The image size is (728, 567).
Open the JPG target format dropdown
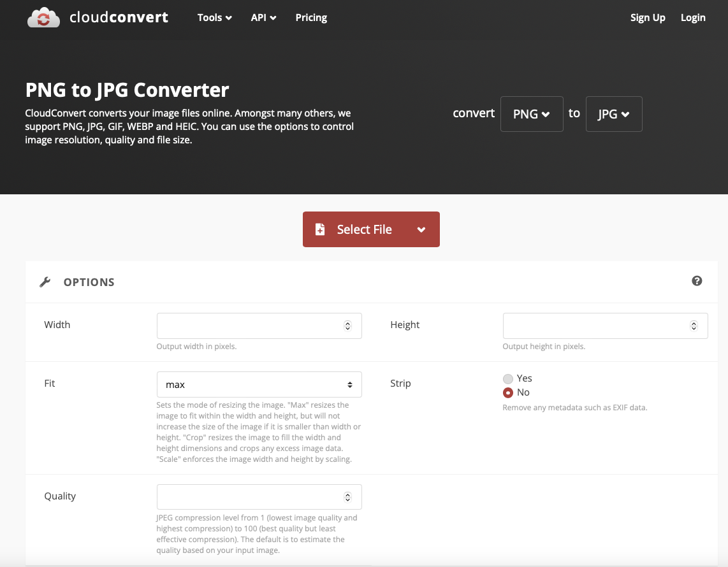[613, 113]
